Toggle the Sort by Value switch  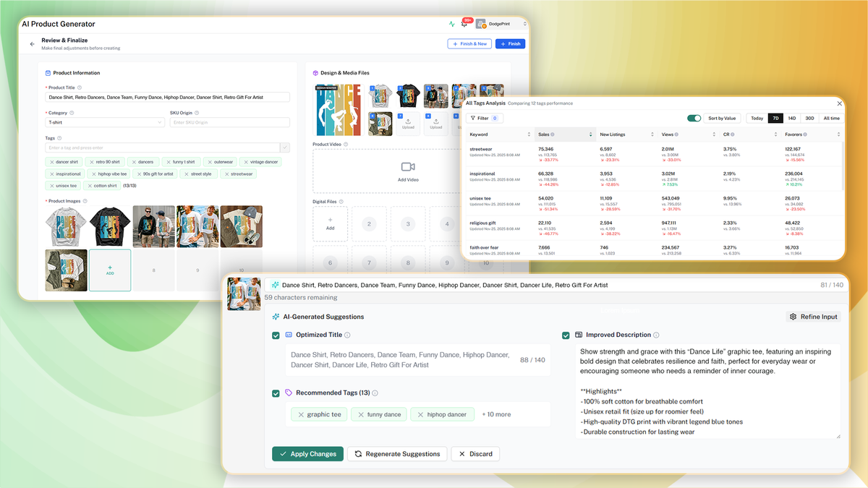pos(694,118)
